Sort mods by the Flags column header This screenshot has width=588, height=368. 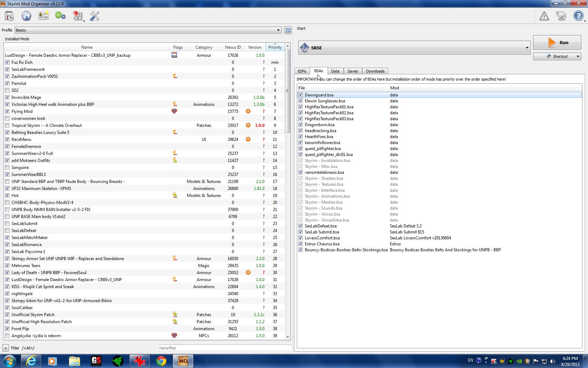pyautogui.click(x=178, y=47)
